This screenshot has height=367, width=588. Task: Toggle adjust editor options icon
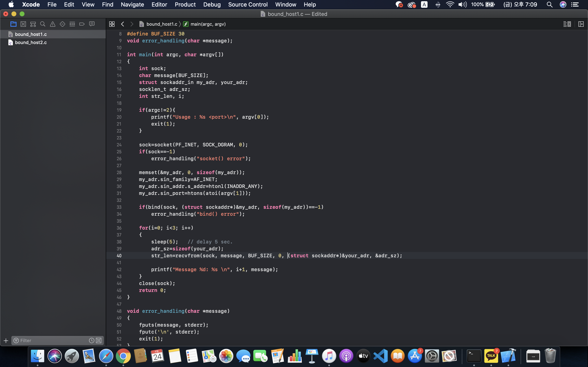(x=567, y=24)
